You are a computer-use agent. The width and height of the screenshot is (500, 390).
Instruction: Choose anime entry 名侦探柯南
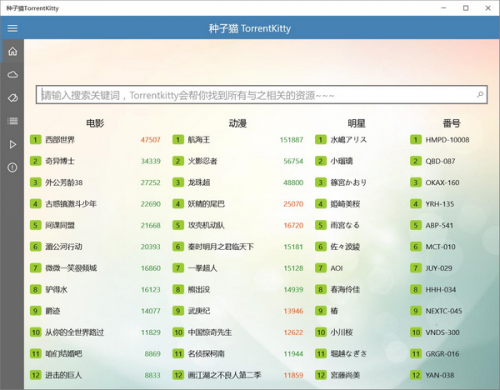click(x=206, y=354)
